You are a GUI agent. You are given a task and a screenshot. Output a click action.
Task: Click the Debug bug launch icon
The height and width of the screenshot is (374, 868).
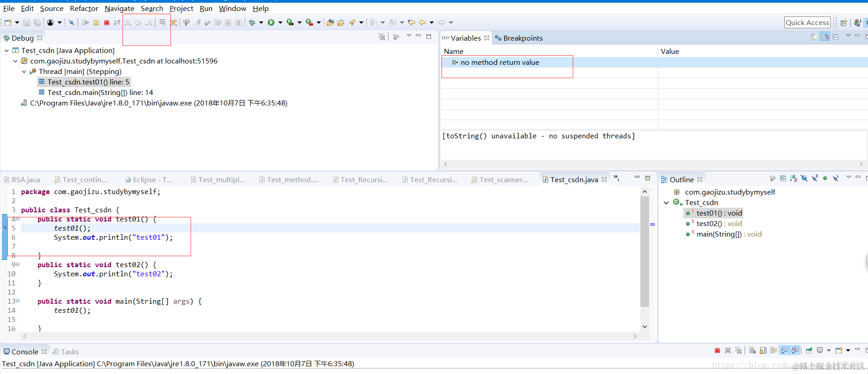pos(252,22)
